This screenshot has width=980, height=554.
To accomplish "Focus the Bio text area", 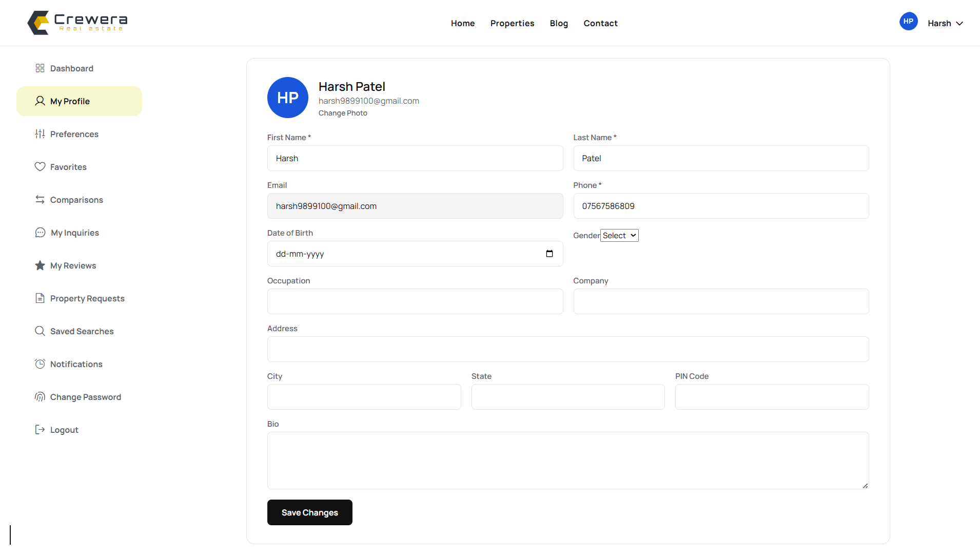I will pos(568,461).
